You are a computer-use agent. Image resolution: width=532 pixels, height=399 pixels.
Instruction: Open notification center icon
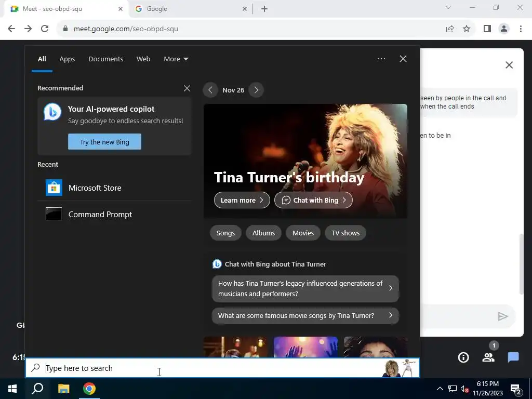pos(516,389)
